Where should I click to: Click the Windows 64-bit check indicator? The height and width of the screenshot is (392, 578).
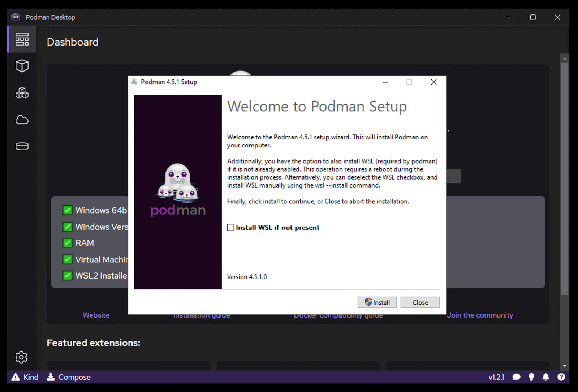point(68,210)
